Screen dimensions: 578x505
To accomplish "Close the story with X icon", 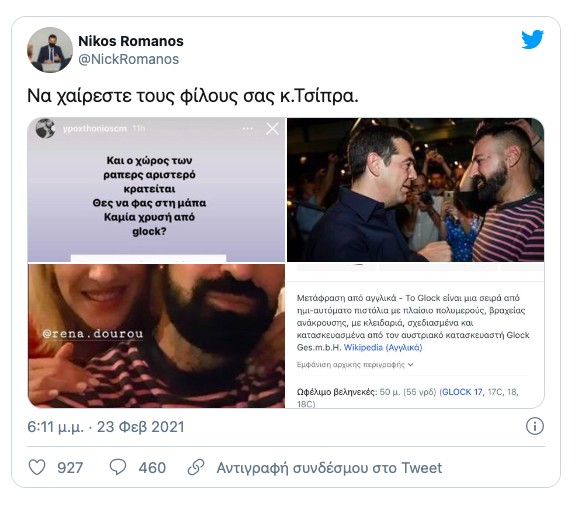I will (272, 129).
